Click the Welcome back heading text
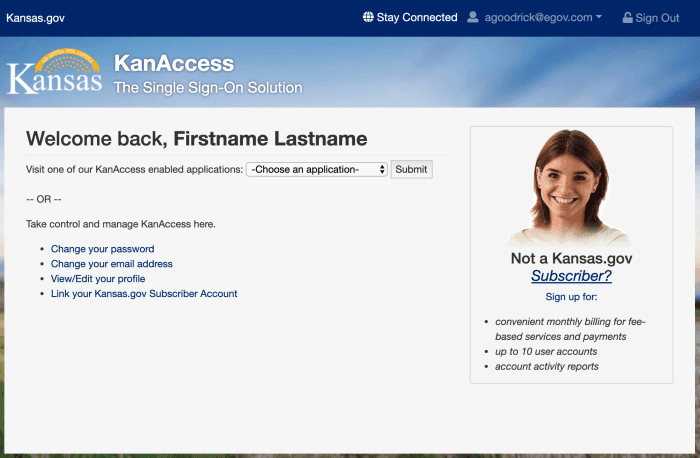 (196, 139)
